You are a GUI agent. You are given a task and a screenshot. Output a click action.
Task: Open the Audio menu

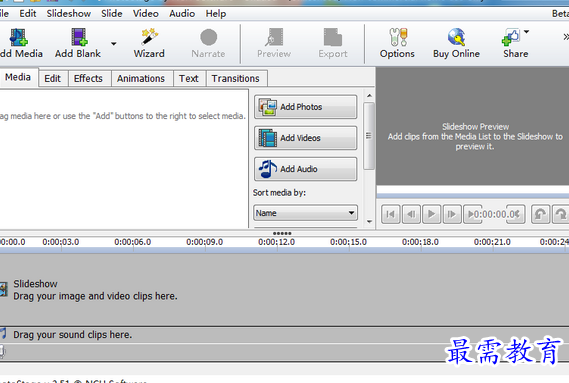[x=182, y=13]
